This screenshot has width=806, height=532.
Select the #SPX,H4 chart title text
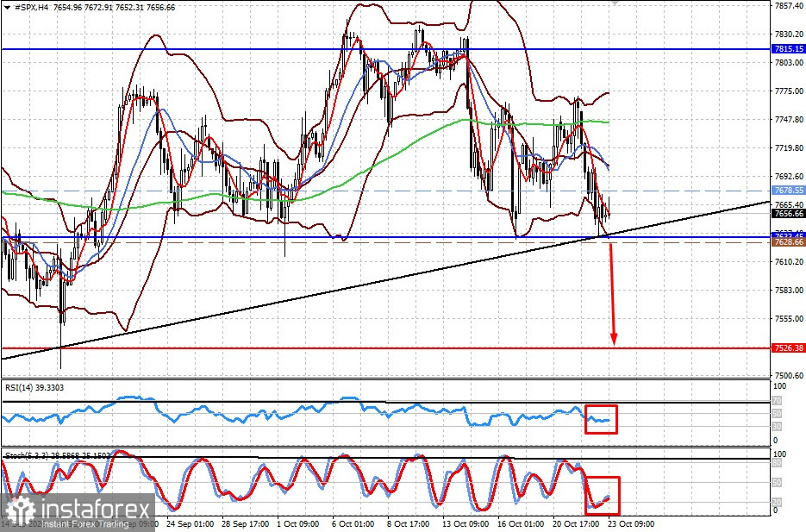point(30,7)
